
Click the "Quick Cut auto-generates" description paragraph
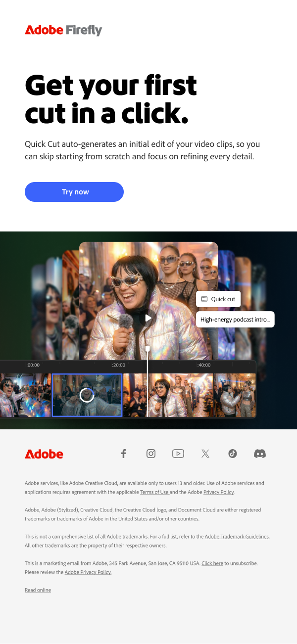143,150
